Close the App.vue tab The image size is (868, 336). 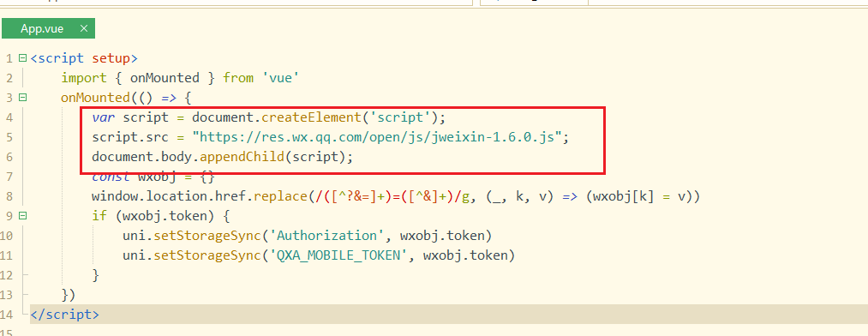(84, 29)
